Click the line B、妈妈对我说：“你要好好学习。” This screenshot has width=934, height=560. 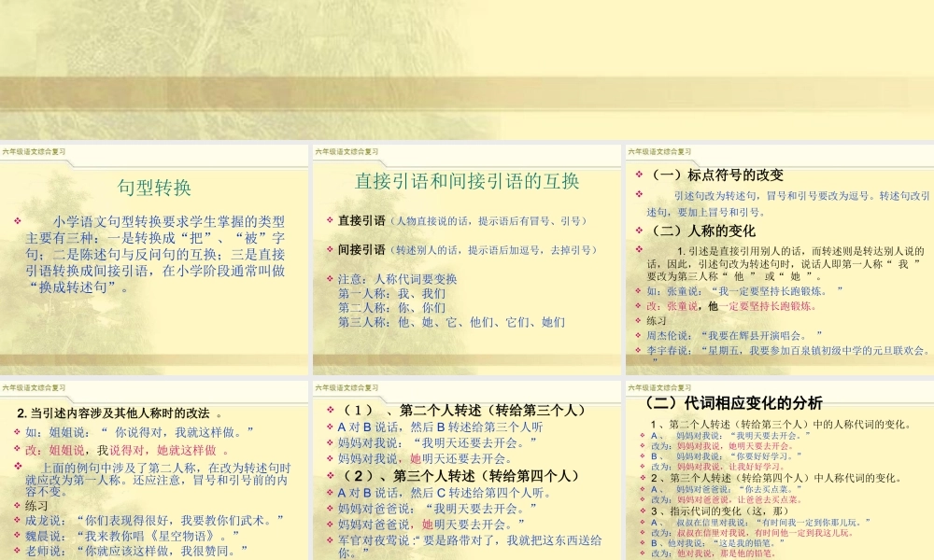(x=726, y=456)
